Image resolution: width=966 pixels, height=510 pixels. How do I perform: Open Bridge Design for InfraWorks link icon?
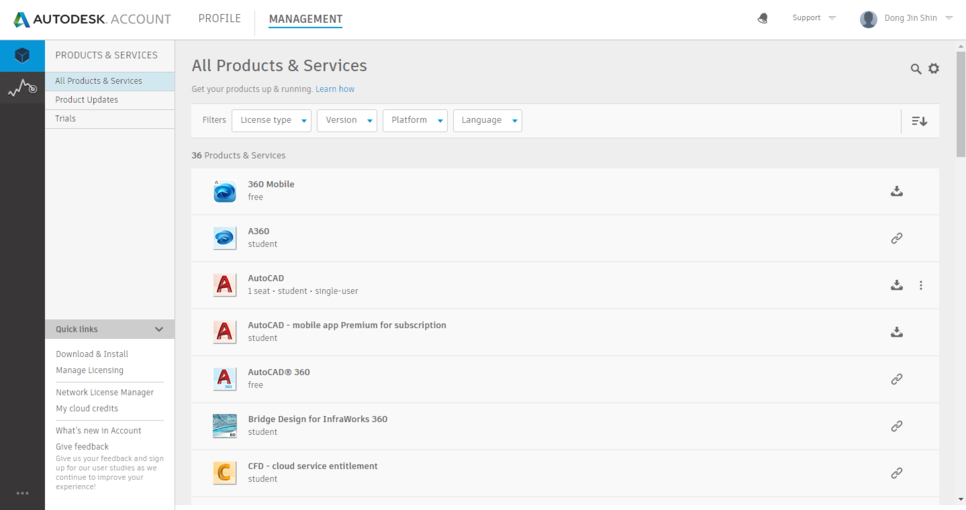(897, 426)
